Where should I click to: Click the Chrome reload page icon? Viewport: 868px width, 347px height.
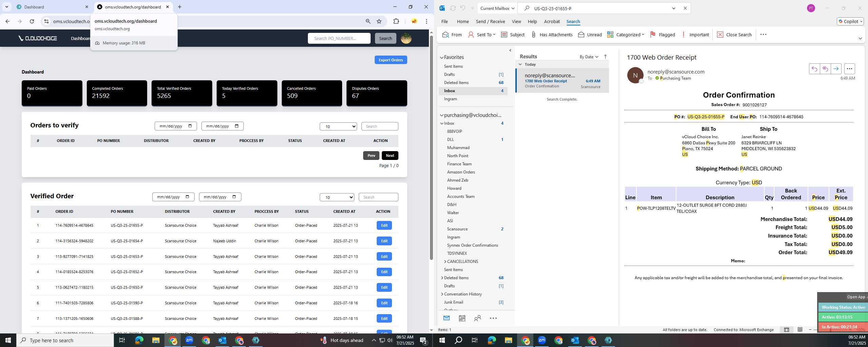[x=32, y=21]
